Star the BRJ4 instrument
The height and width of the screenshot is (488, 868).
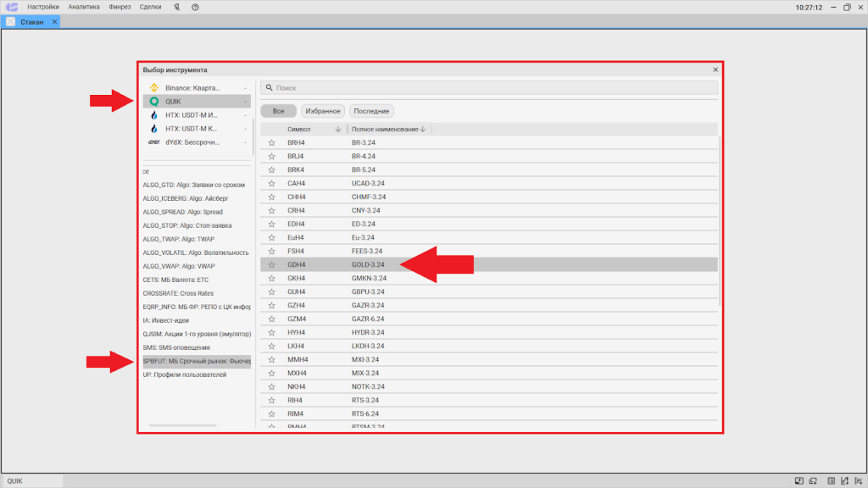272,156
